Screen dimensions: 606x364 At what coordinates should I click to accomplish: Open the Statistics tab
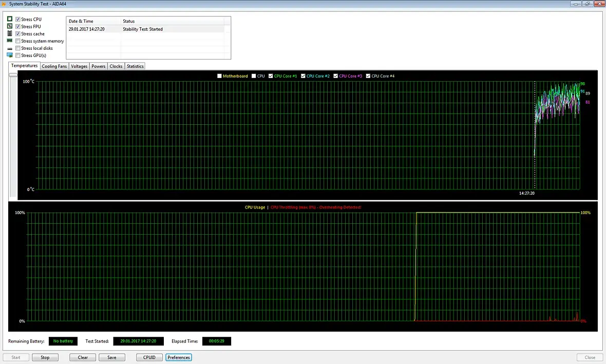coord(135,66)
